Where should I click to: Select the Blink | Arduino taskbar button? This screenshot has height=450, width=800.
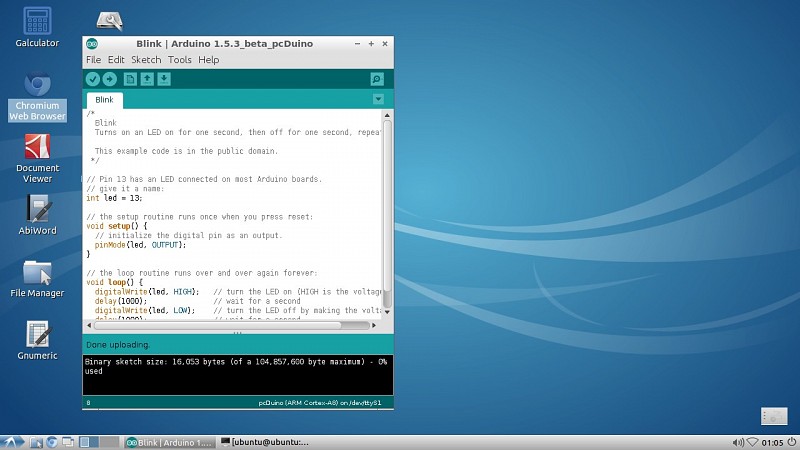click(170, 442)
